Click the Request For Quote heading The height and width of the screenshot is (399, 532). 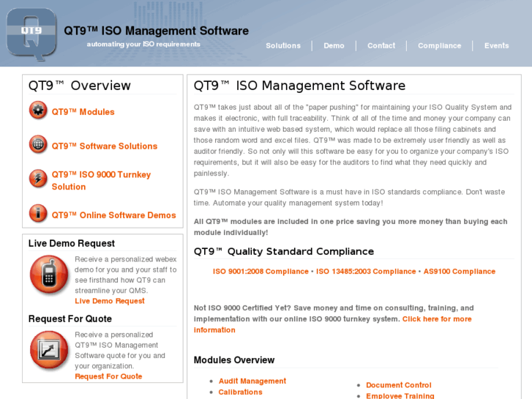point(70,319)
